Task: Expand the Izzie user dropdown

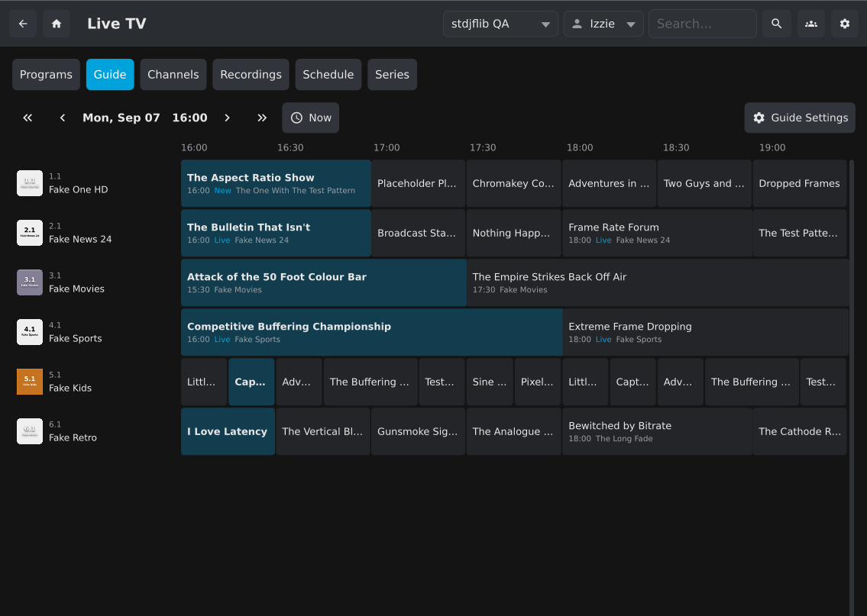Action: (x=603, y=24)
